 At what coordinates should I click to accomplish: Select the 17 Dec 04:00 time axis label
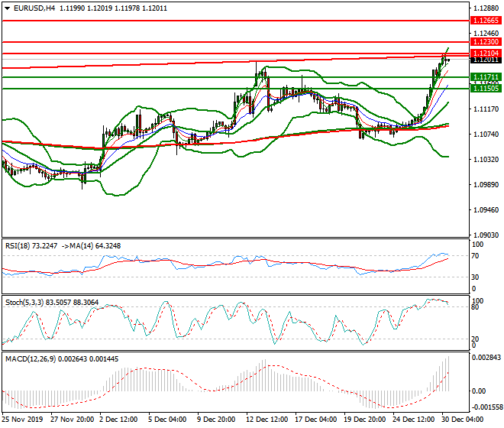pos(316,420)
